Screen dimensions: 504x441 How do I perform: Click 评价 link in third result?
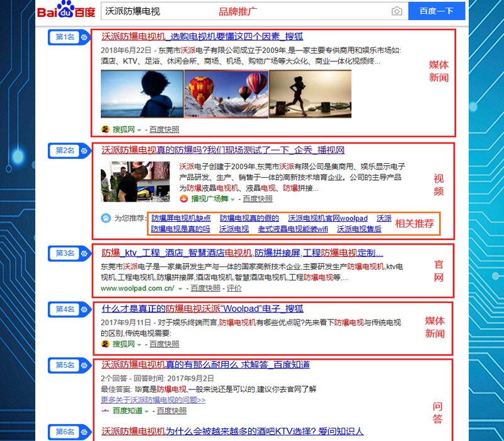[234, 289]
